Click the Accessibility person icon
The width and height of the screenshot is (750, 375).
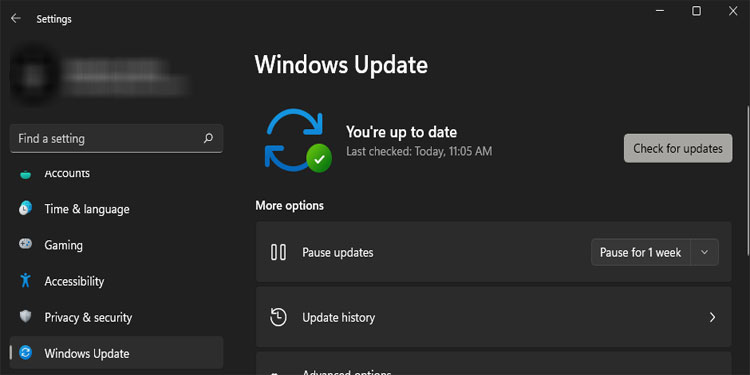pyautogui.click(x=25, y=281)
